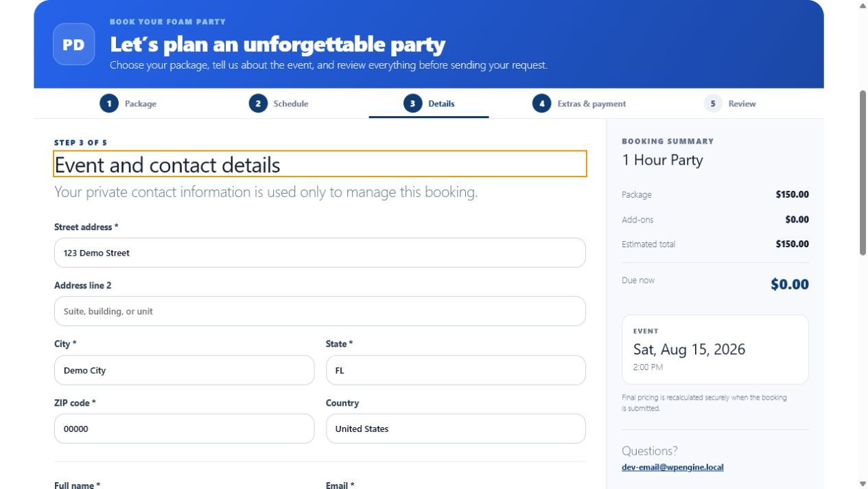Image resolution: width=868 pixels, height=489 pixels.
Task: Click the Full name label
Action: point(78,485)
